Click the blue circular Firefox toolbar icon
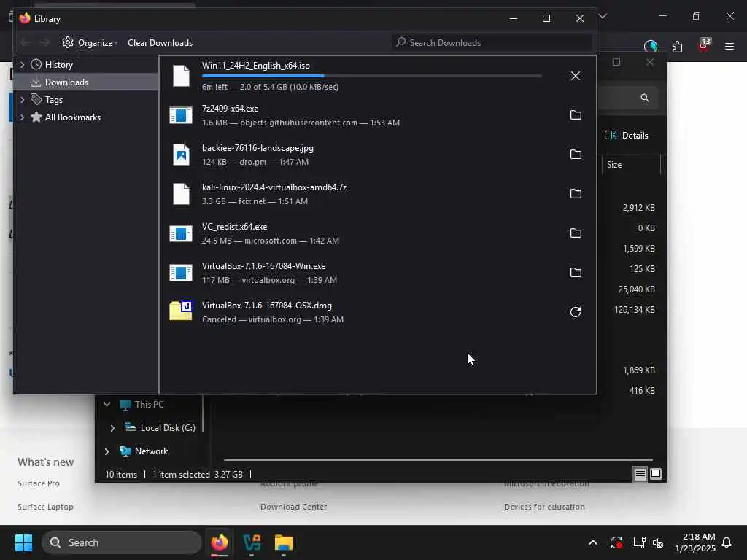 tap(650, 47)
